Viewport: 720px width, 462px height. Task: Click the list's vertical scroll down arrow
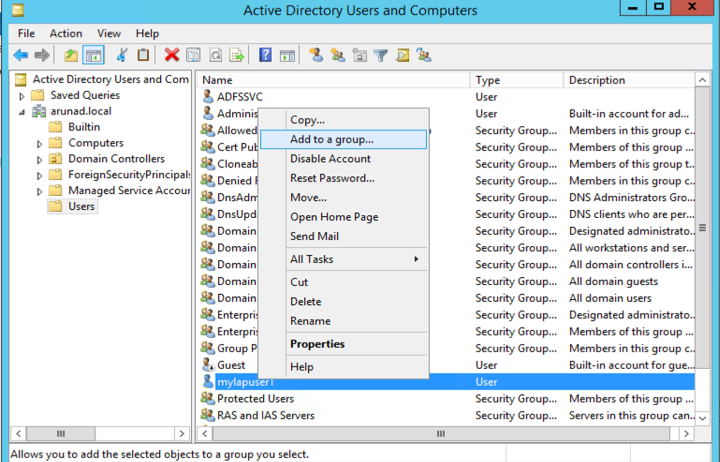pos(702,417)
